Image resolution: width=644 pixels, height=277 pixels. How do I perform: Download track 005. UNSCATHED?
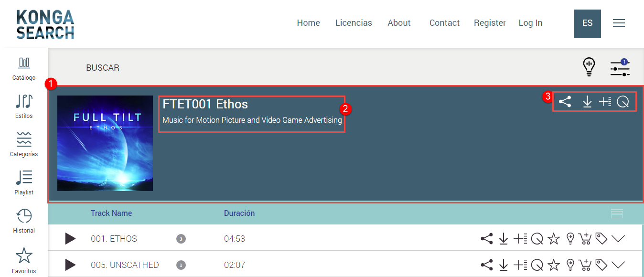point(503,265)
